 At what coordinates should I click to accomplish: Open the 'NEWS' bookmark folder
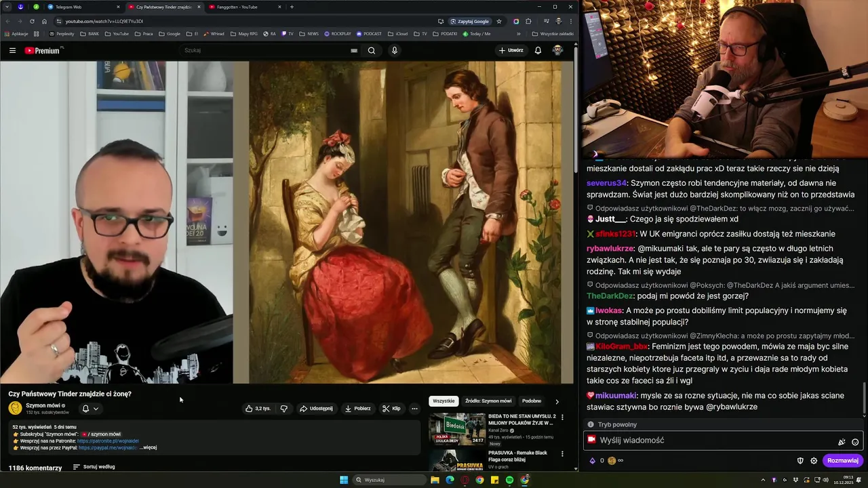[309, 33]
